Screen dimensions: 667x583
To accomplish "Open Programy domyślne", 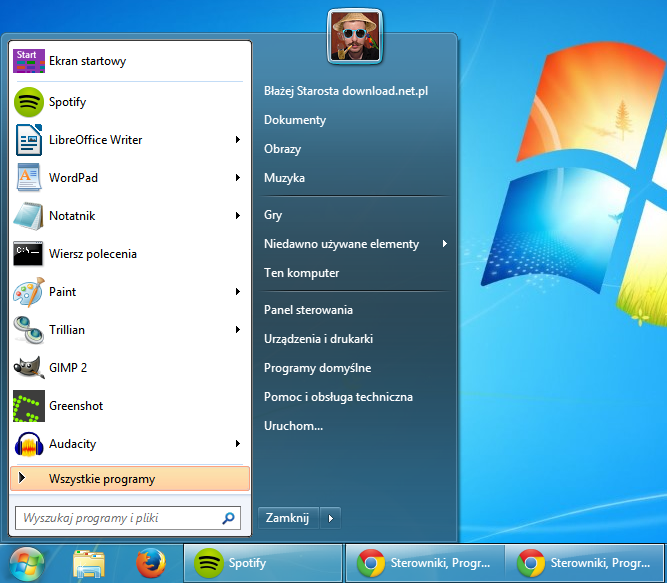I will point(317,368).
